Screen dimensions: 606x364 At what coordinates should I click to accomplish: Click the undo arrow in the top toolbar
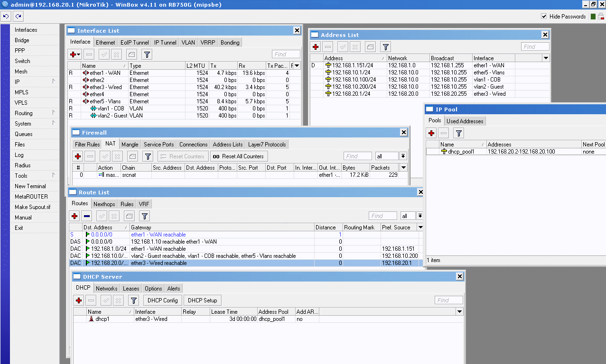tap(5, 16)
